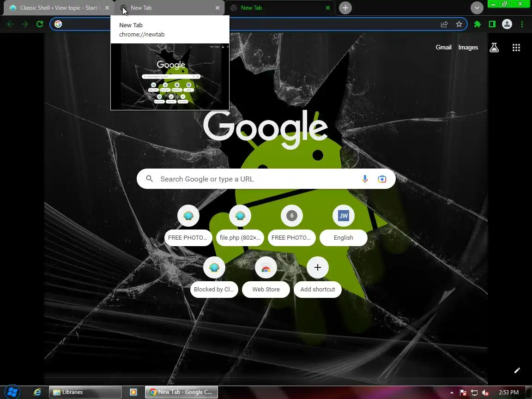Viewport: 532px width, 399px height.
Task: Toggle the side panel icon
Action: click(x=492, y=24)
